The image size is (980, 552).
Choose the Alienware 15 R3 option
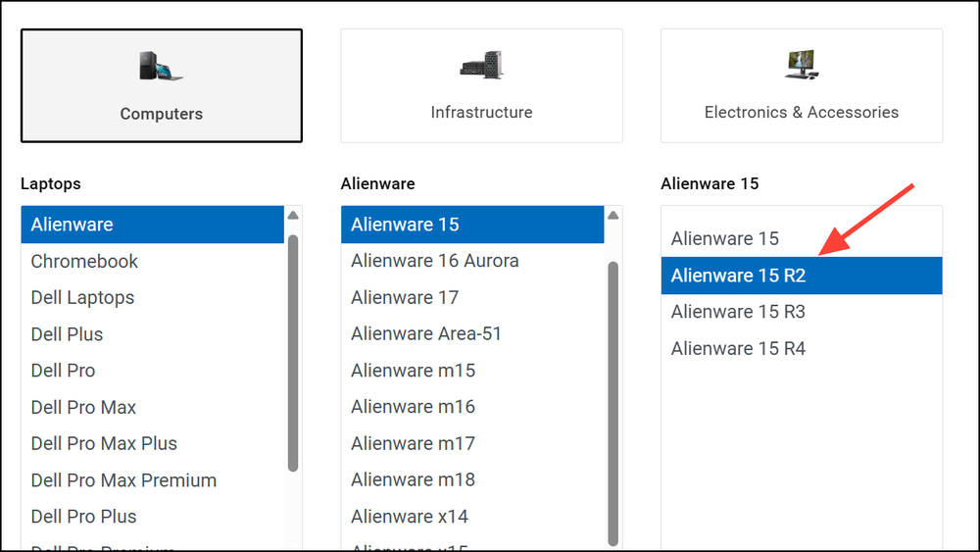802,312
